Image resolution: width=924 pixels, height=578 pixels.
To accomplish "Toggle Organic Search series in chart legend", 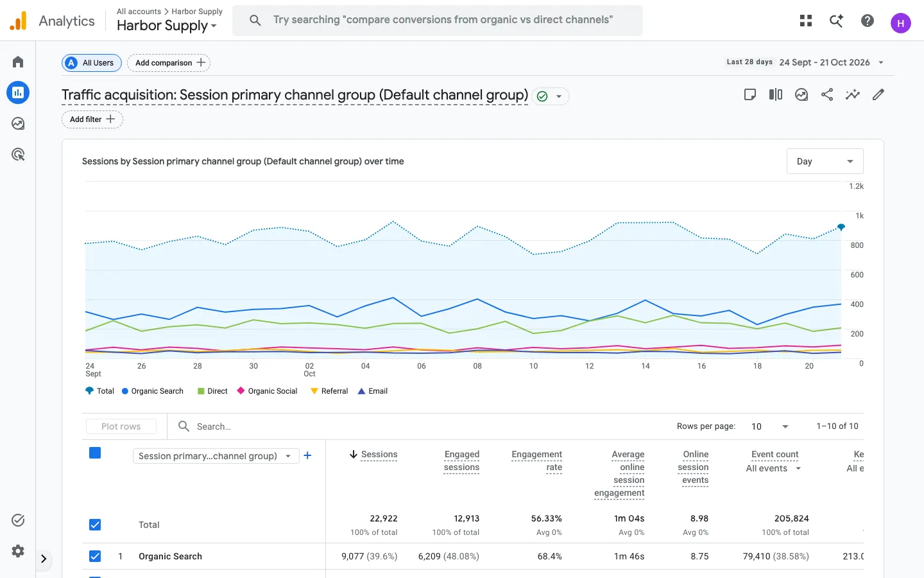I will point(153,391).
